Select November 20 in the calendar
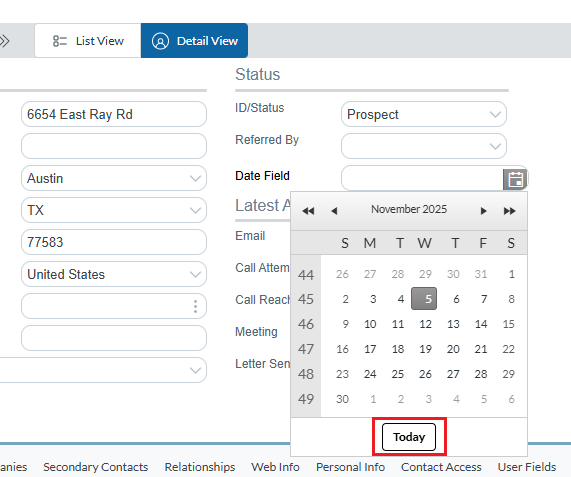 453,349
